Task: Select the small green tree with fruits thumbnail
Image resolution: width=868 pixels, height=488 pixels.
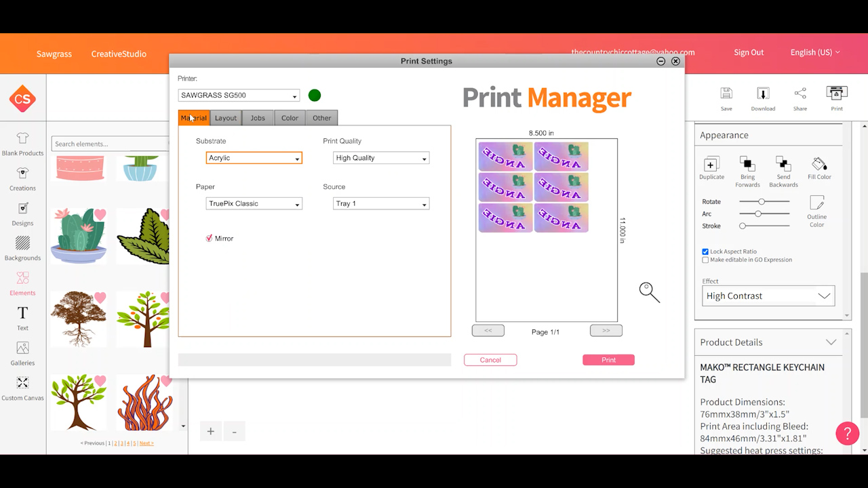Action: pyautogui.click(x=142, y=319)
